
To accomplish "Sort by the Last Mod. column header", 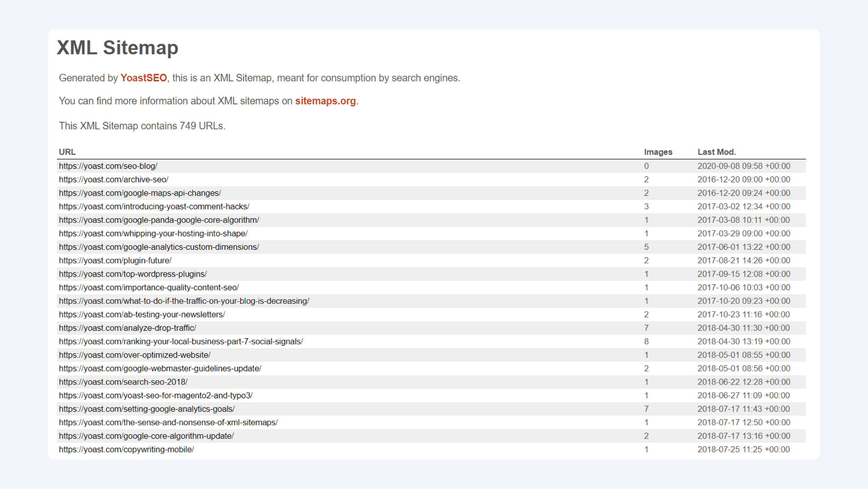I will coord(717,152).
